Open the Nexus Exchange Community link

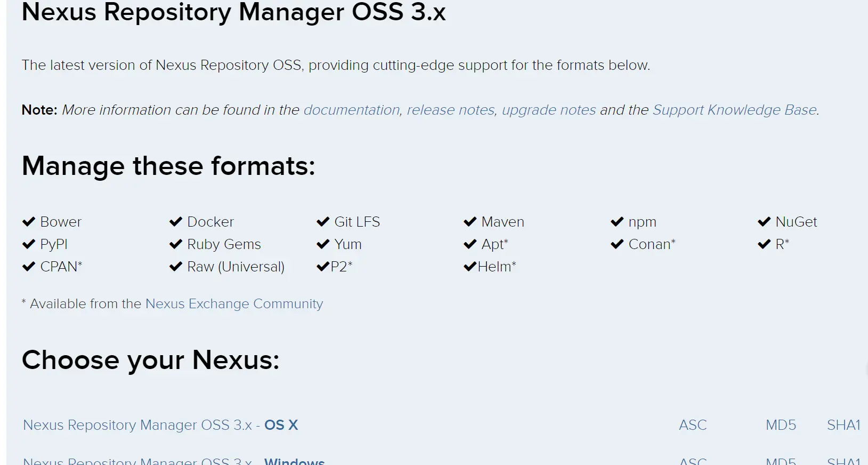click(234, 304)
